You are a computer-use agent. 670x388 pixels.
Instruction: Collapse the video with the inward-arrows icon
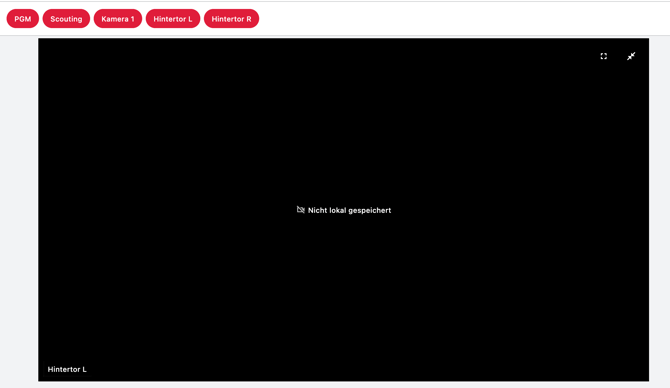coord(631,56)
